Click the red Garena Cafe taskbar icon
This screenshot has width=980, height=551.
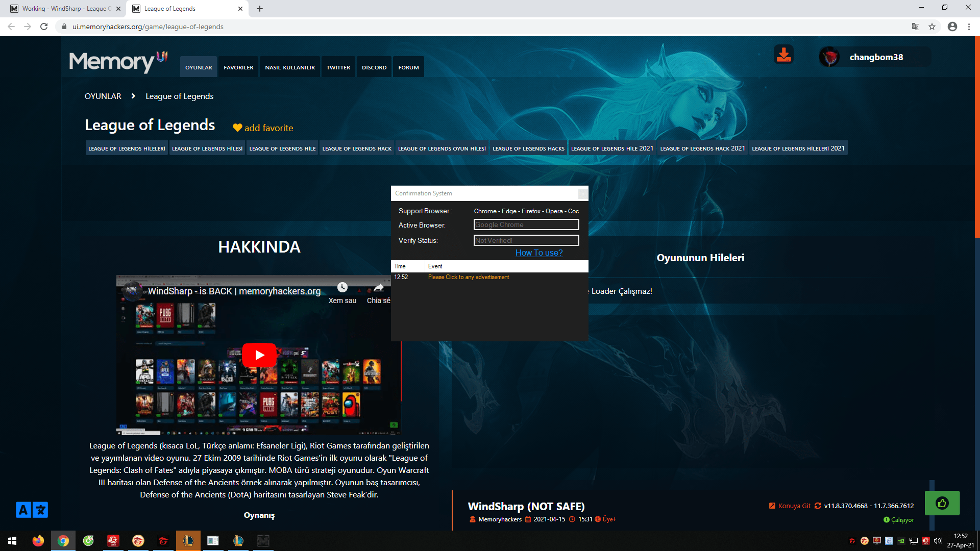pyautogui.click(x=113, y=541)
